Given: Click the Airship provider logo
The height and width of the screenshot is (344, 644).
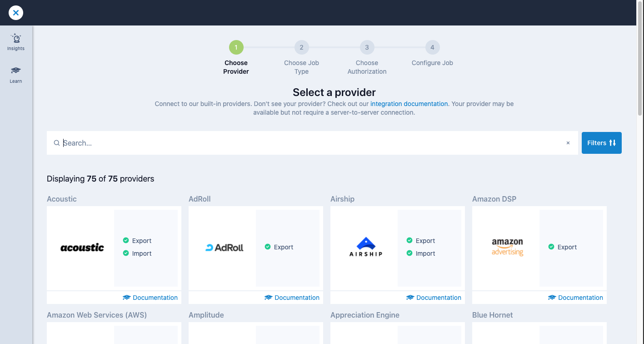Looking at the screenshot, I should pos(365,247).
